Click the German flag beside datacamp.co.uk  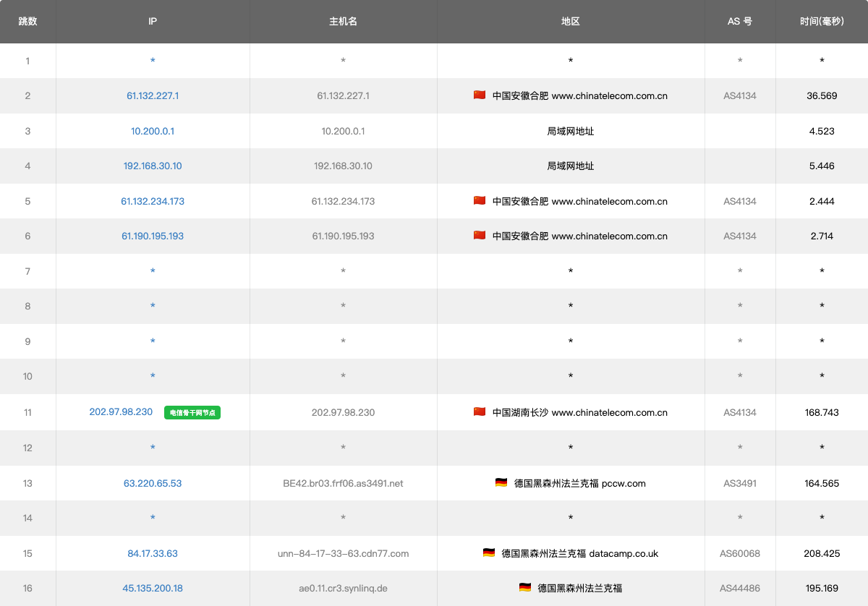click(x=489, y=553)
